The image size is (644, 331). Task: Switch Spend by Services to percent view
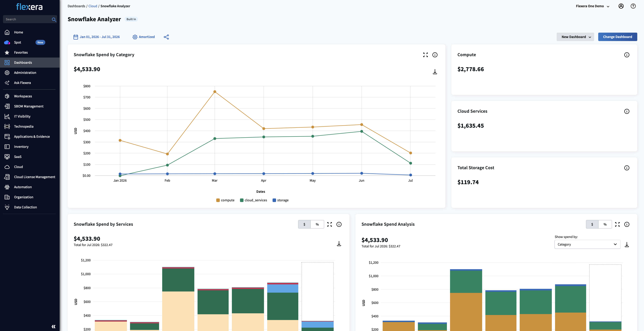coord(317,224)
